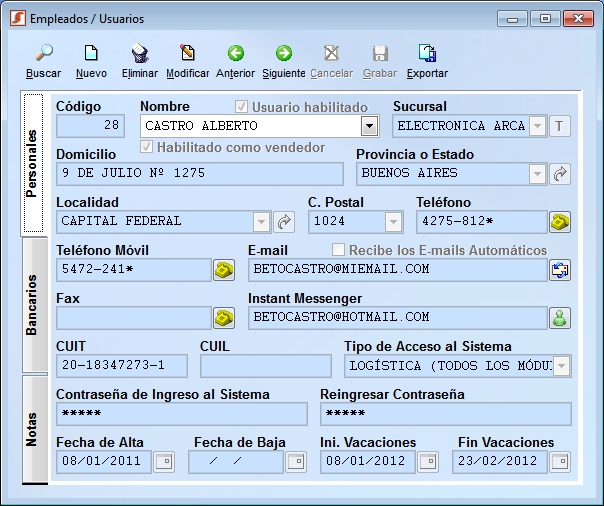Switch to the Bancarios tab
This screenshot has height=506, width=604.
pos(33,304)
